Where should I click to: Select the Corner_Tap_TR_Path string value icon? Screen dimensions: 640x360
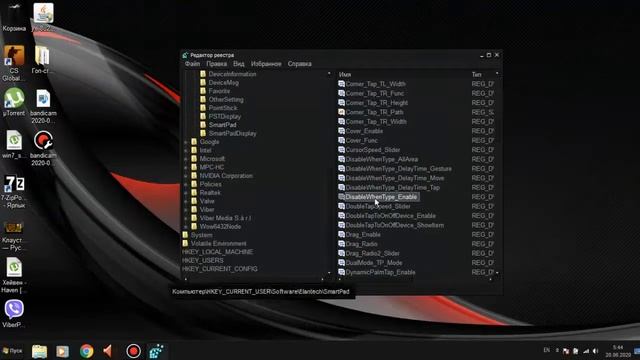tap(342, 112)
